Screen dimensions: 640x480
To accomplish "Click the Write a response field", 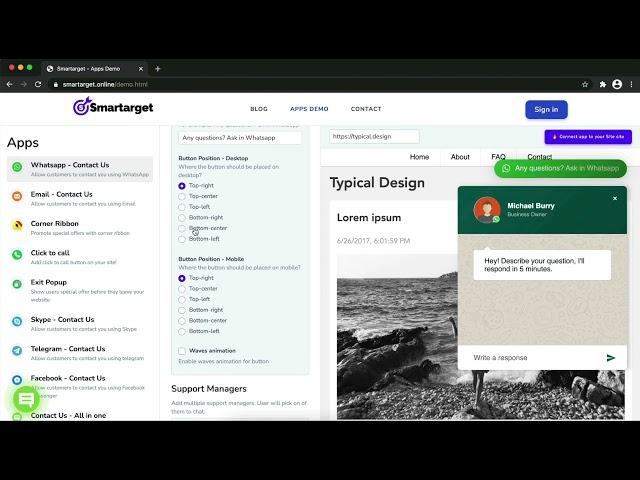I will coord(533,358).
